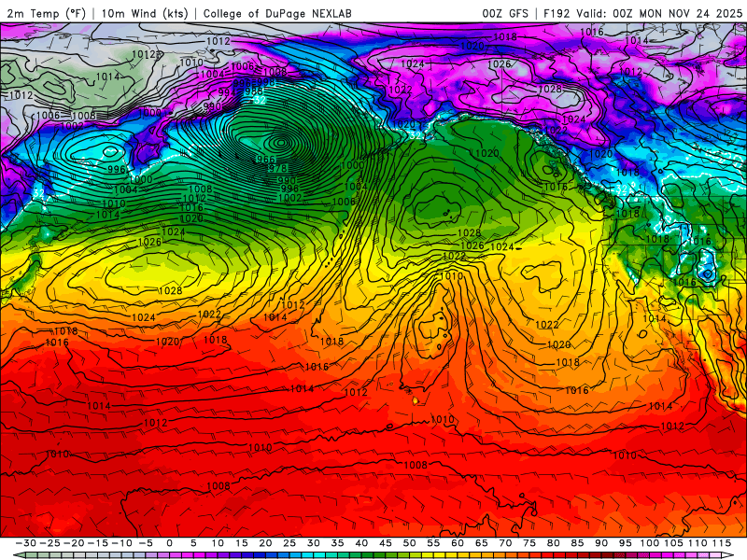
Task: Click the "00Z GFS" model run label
Action: pos(505,13)
